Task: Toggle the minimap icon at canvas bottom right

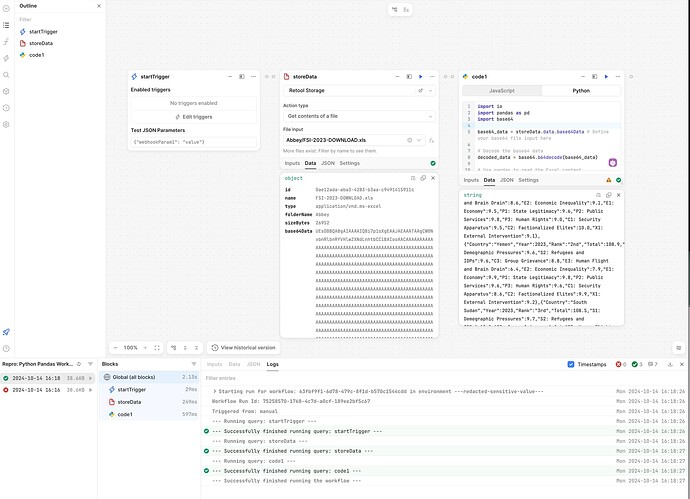Action: click(x=679, y=348)
